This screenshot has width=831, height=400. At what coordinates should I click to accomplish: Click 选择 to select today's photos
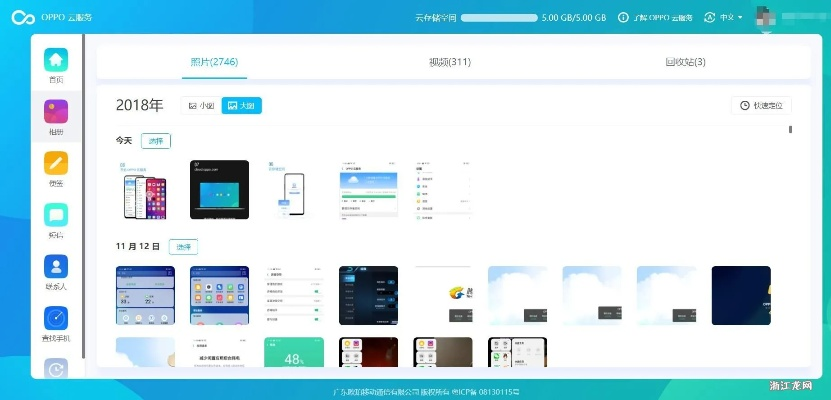click(155, 141)
